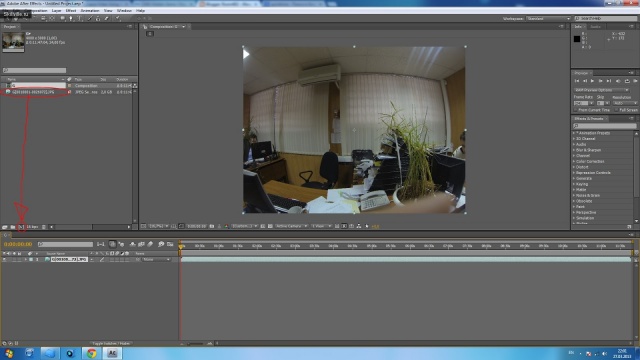Expand the Color Correction effects category
Screen dimensions: 640x360
point(573,162)
